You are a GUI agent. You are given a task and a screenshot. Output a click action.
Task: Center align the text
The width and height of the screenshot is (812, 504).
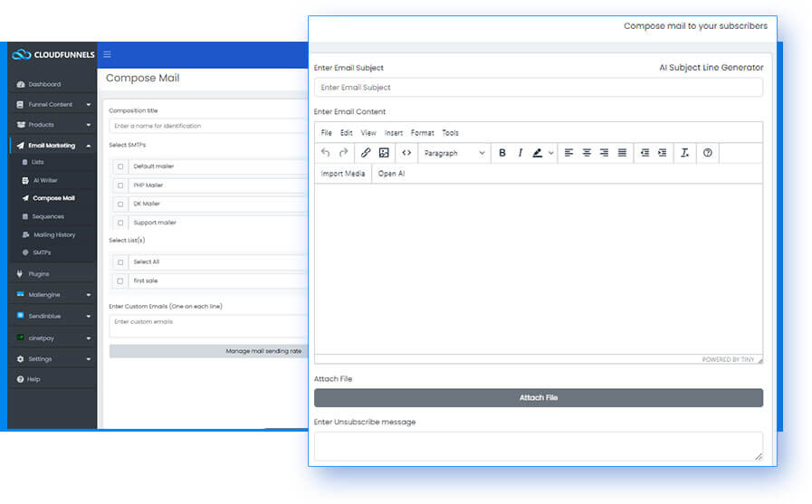coord(587,153)
